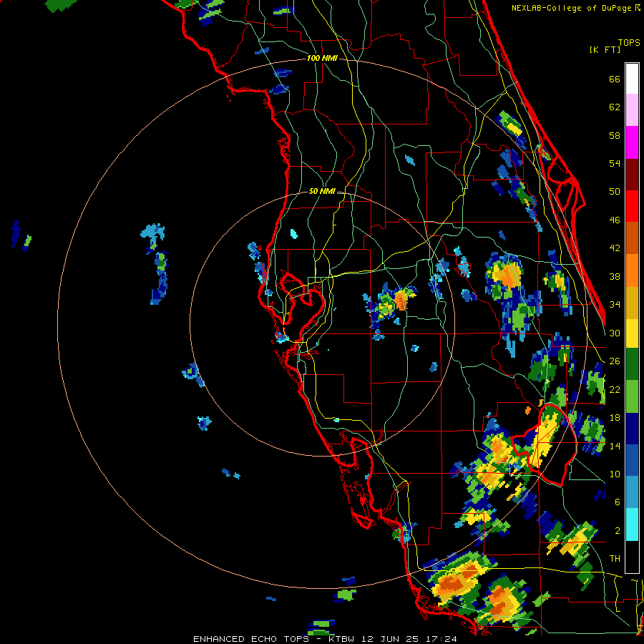
Task: Select the 100 NMI range ring label
Action: click(x=322, y=59)
